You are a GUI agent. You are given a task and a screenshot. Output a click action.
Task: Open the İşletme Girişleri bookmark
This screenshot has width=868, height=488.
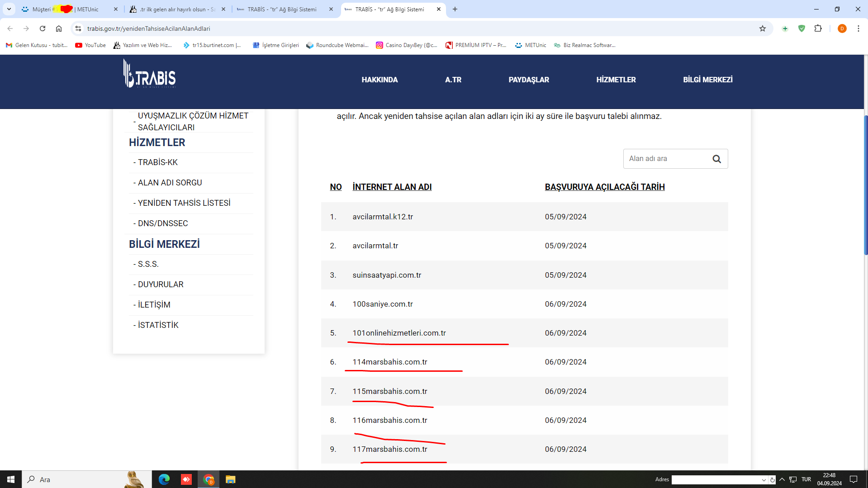[x=276, y=45]
